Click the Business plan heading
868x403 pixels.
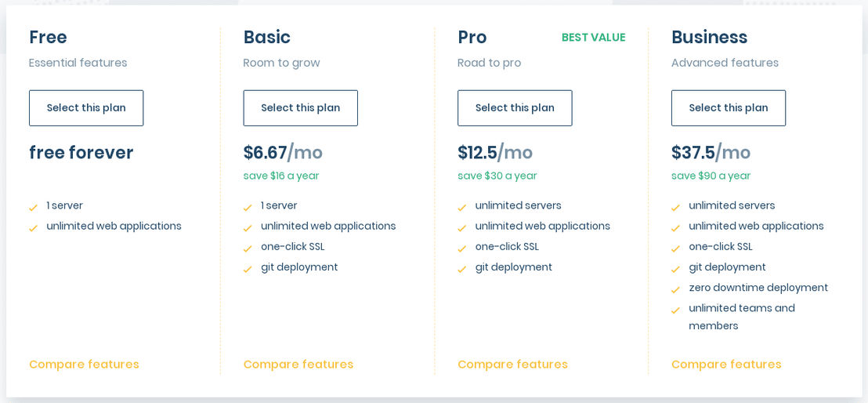[709, 37]
